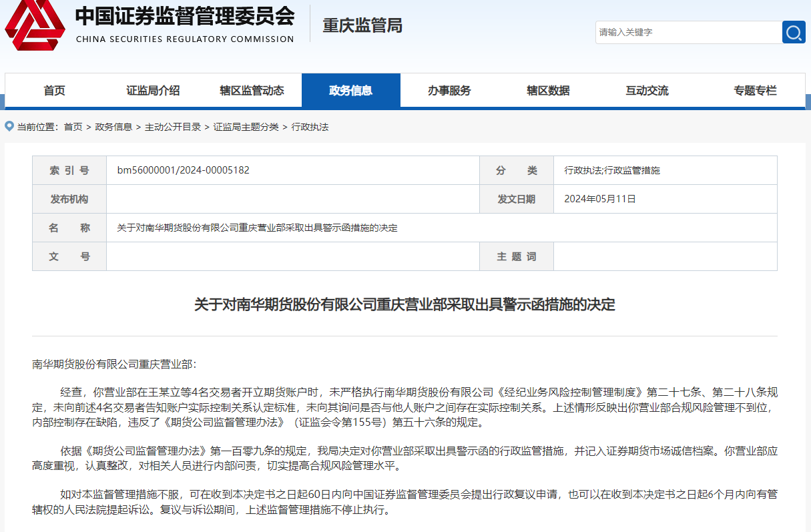Click the 行政执法 breadcrumb link
The width and height of the screenshot is (811, 532).
(x=310, y=127)
